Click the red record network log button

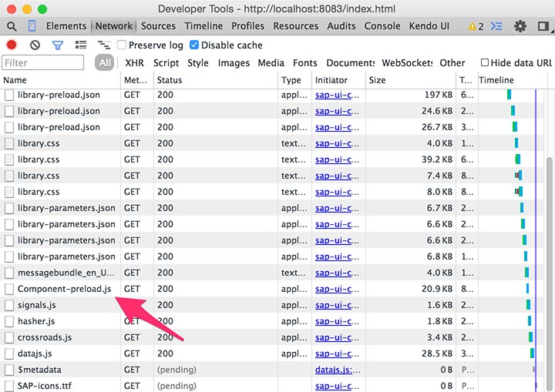click(12, 45)
